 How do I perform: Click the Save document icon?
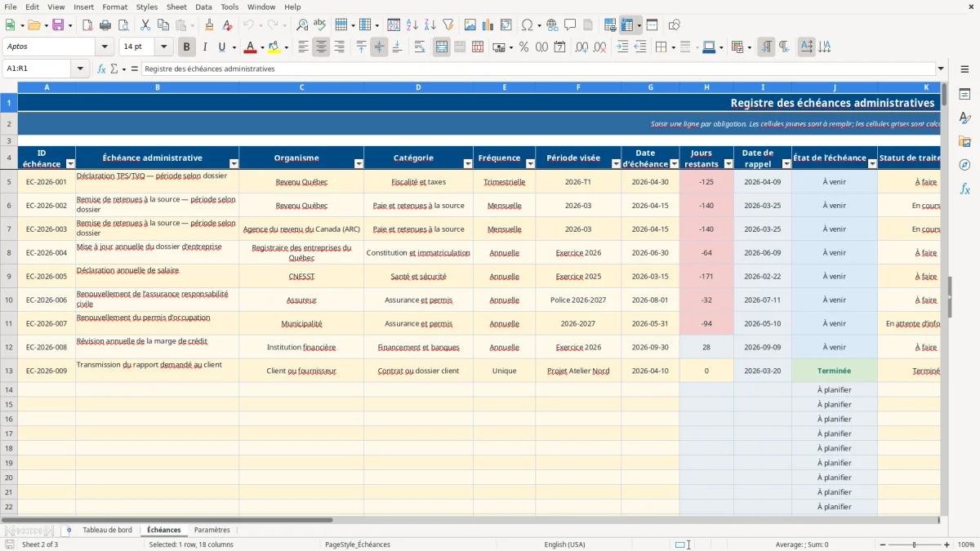pos(57,25)
